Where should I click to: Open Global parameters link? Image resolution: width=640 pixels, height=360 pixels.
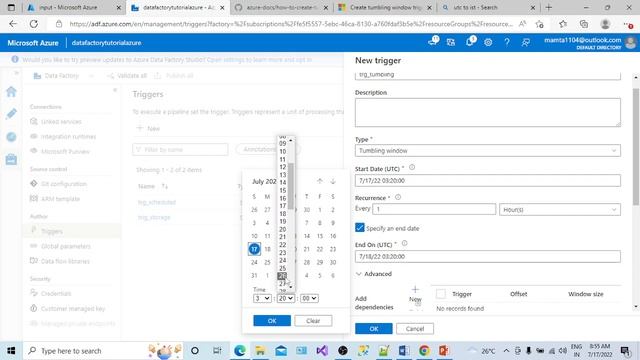(66, 246)
